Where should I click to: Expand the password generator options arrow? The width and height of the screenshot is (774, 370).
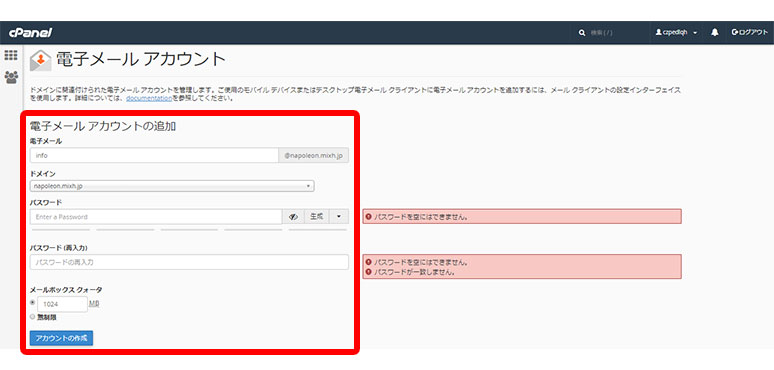(x=339, y=217)
